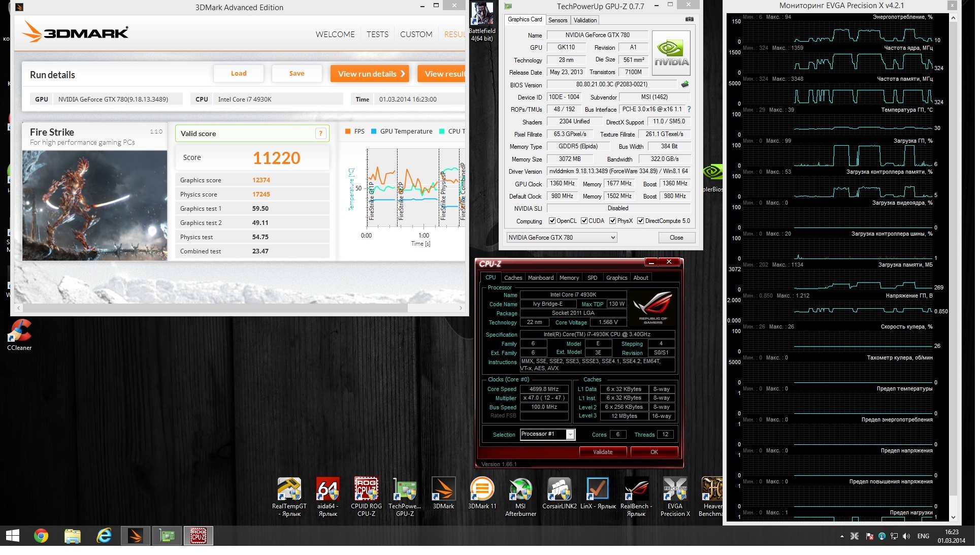Image resolution: width=980 pixels, height=555 pixels.
Task: Launch EVGA Precision X desktop shortcut
Action: click(x=675, y=497)
